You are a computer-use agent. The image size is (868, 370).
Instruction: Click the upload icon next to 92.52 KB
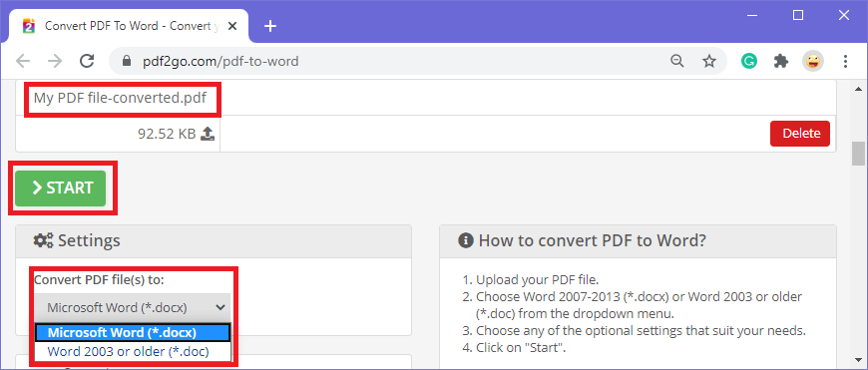208,134
